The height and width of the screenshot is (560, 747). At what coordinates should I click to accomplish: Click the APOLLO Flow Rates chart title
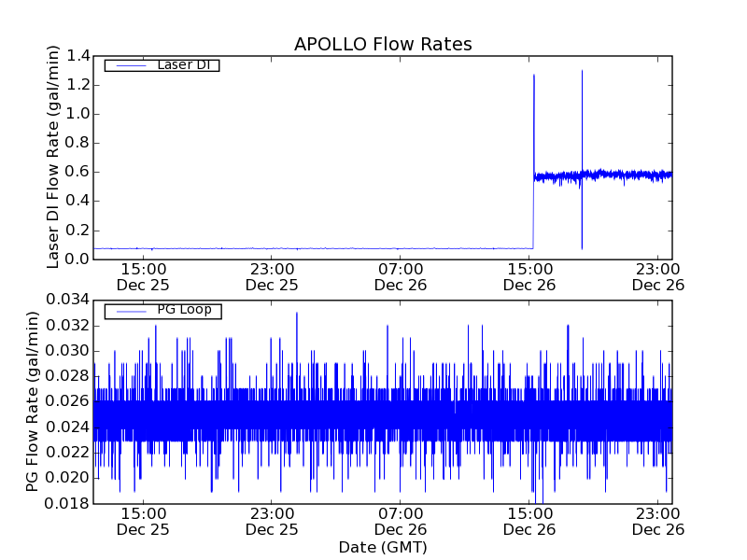pyautogui.click(x=383, y=44)
